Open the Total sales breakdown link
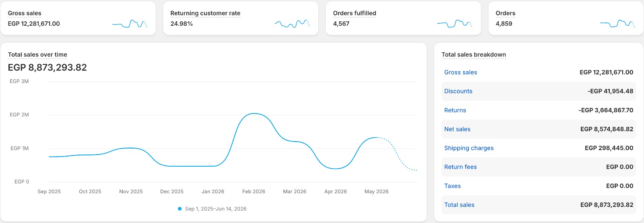The image size is (644, 223). 459,205
